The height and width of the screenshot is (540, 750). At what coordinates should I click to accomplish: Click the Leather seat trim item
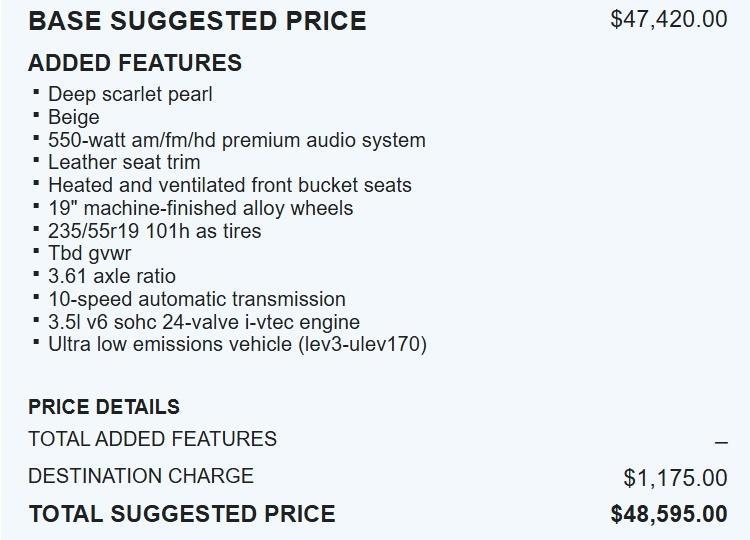coord(124,162)
